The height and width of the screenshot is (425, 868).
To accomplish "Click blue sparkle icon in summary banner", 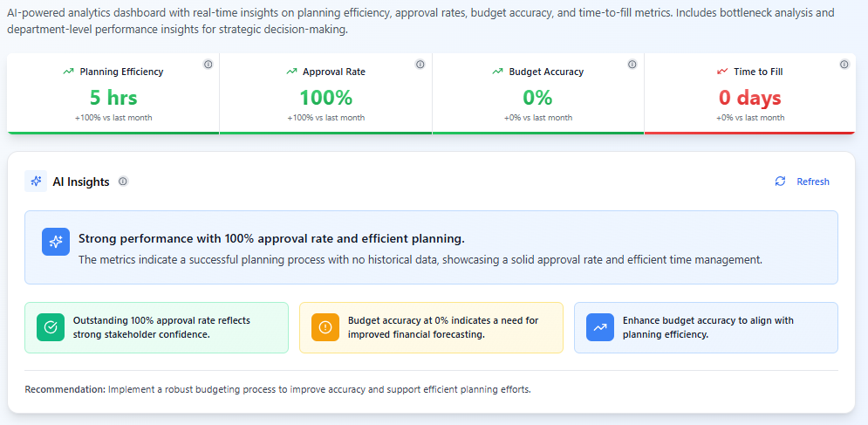I will (56, 242).
